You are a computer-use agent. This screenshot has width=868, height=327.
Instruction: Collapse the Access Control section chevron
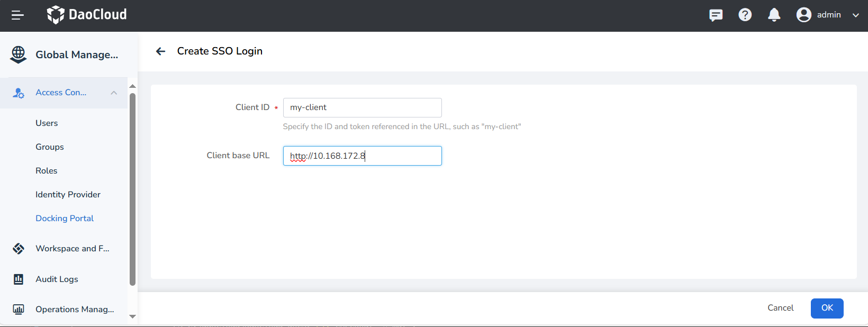(114, 93)
